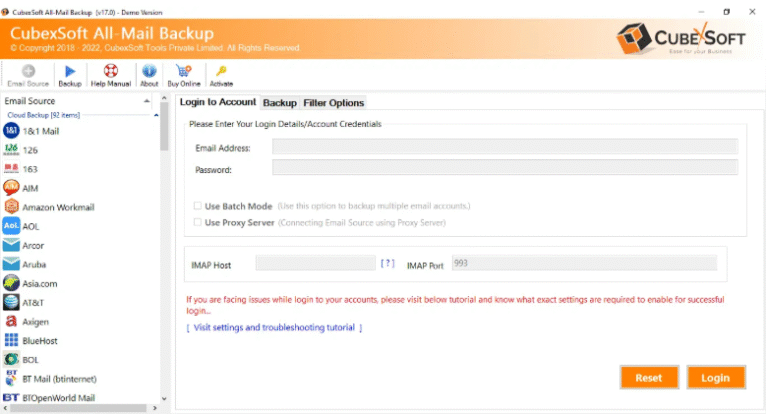Select the Aruba envelope icon
768x414 pixels.
click(11, 264)
